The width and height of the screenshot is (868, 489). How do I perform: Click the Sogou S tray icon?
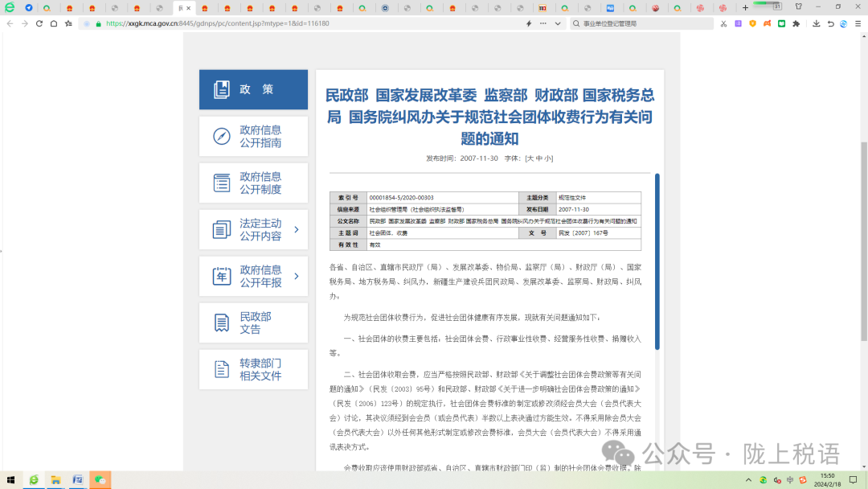pyautogui.click(x=803, y=480)
